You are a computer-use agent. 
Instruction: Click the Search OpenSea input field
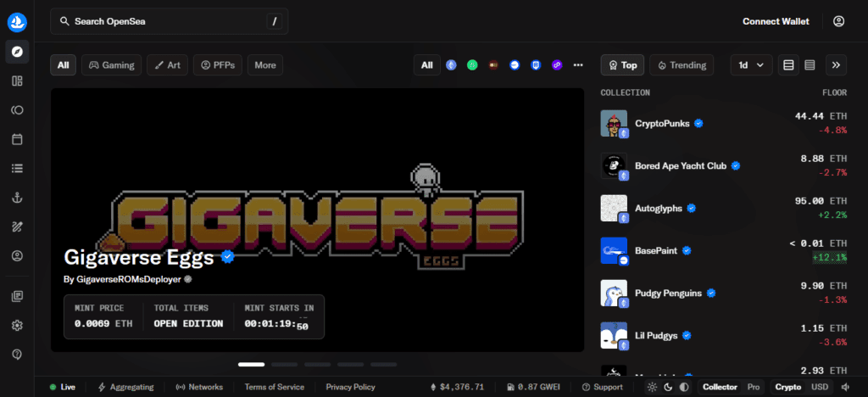pyautogui.click(x=169, y=21)
